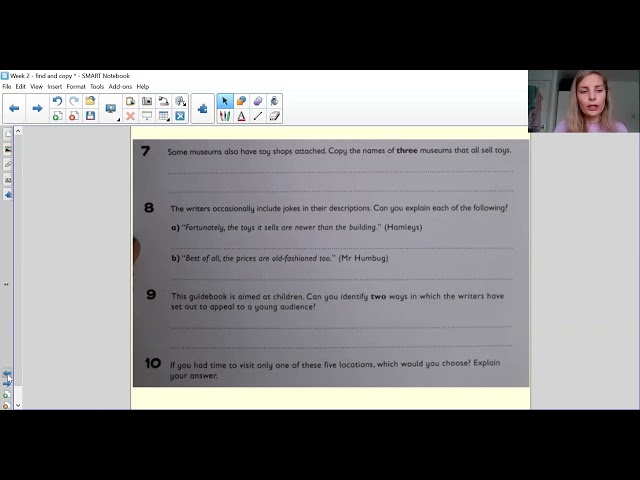Add a new page with the green plus icon

pos(57,116)
